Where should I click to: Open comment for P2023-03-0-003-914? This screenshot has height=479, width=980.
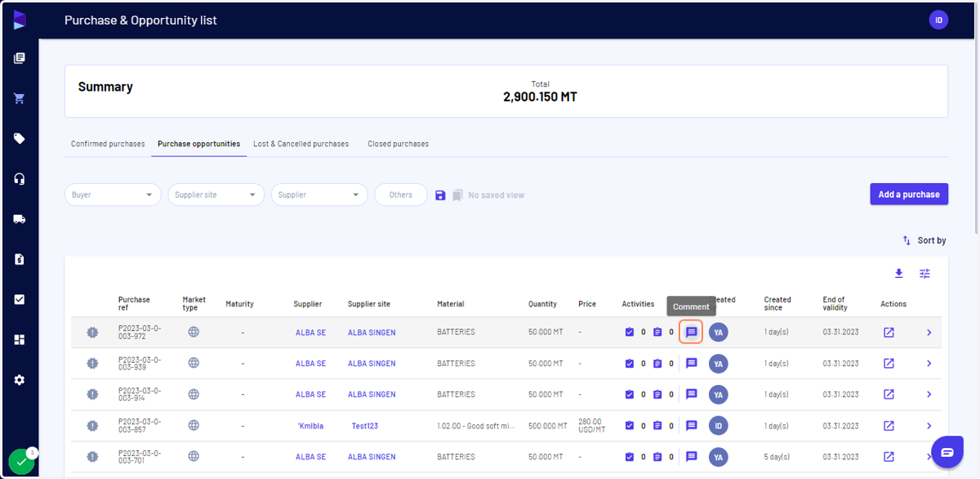(691, 394)
